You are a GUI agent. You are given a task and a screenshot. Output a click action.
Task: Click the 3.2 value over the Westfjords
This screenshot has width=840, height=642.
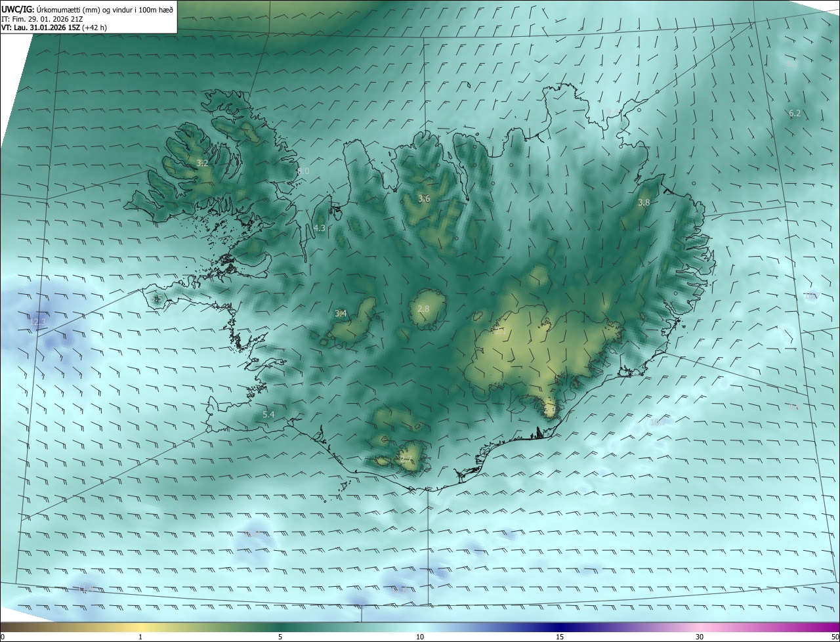point(202,163)
